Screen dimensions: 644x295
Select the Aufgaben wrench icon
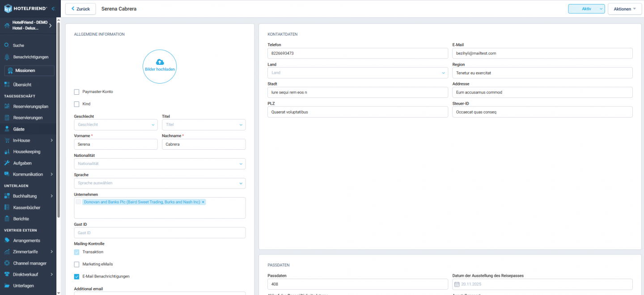6,163
